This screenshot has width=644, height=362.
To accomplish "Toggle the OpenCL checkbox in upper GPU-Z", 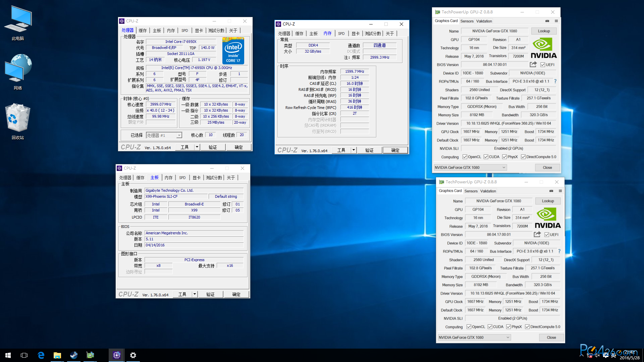I will [465, 157].
